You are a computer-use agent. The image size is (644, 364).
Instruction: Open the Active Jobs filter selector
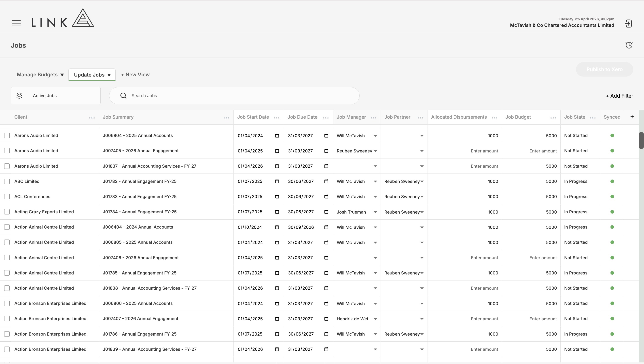click(x=55, y=96)
